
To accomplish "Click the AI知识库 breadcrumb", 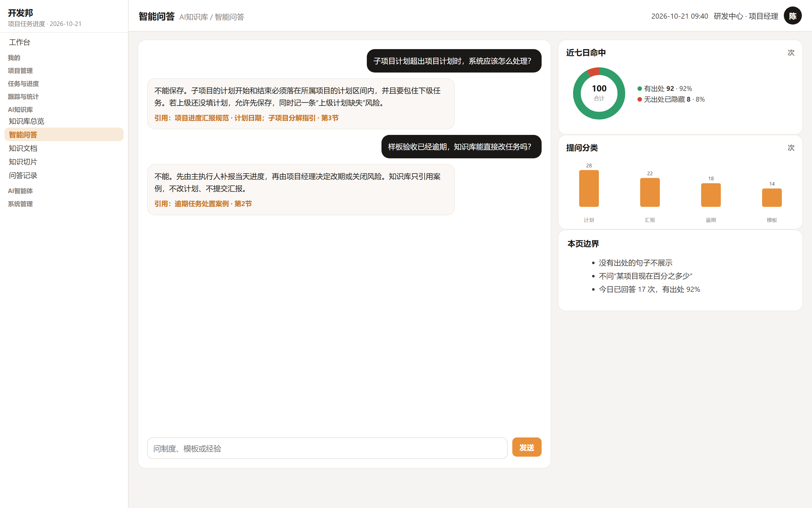I will (194, 17).
